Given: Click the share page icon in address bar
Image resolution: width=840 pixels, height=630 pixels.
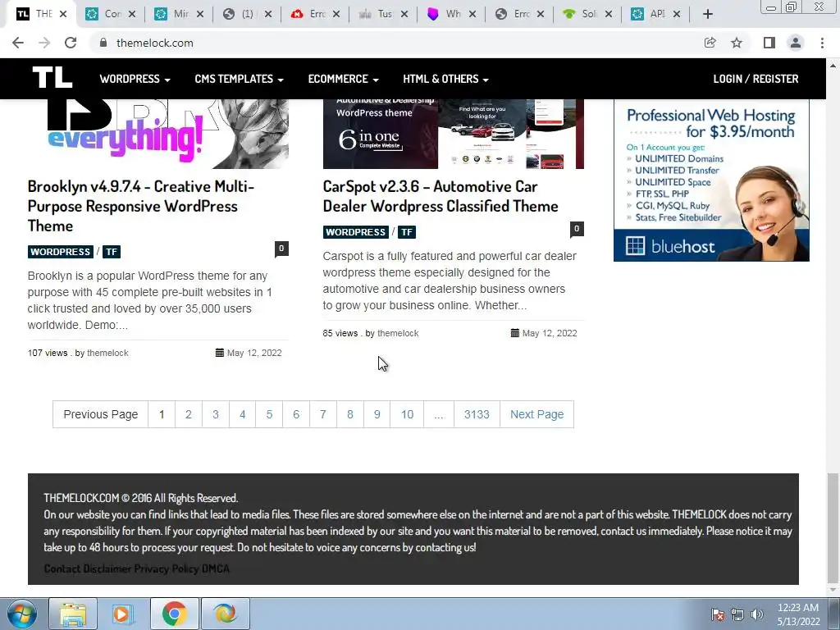Looking at the screenshot, I should tap(710, 43).
